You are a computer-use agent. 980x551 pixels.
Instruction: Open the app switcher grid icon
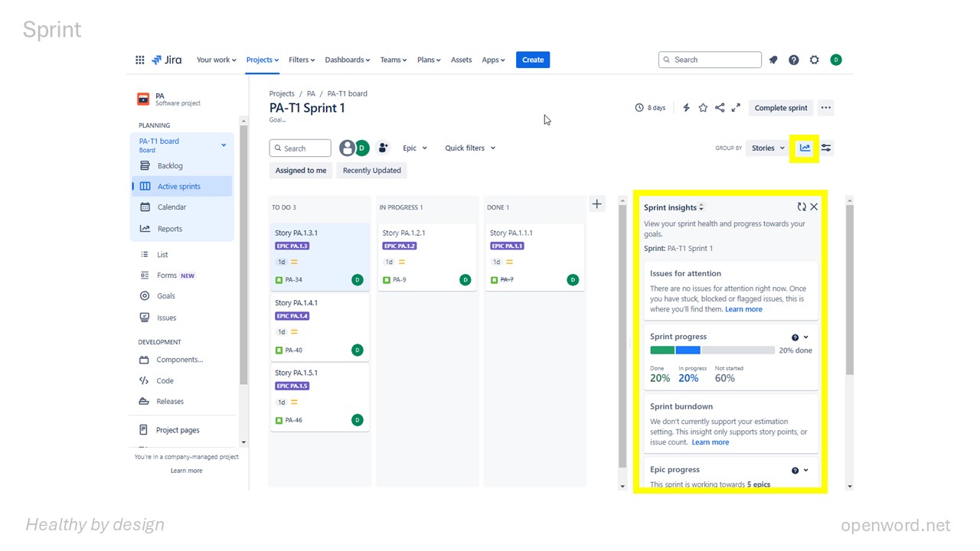pyautogui.click(x=139, y=60)
